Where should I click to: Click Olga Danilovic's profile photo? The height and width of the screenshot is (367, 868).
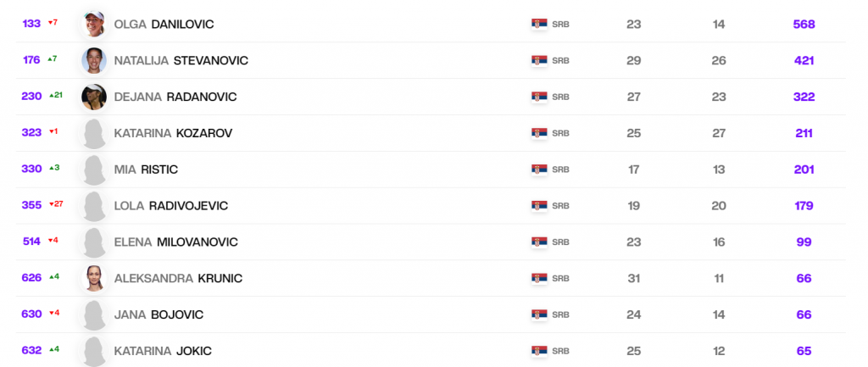point(93,24)
